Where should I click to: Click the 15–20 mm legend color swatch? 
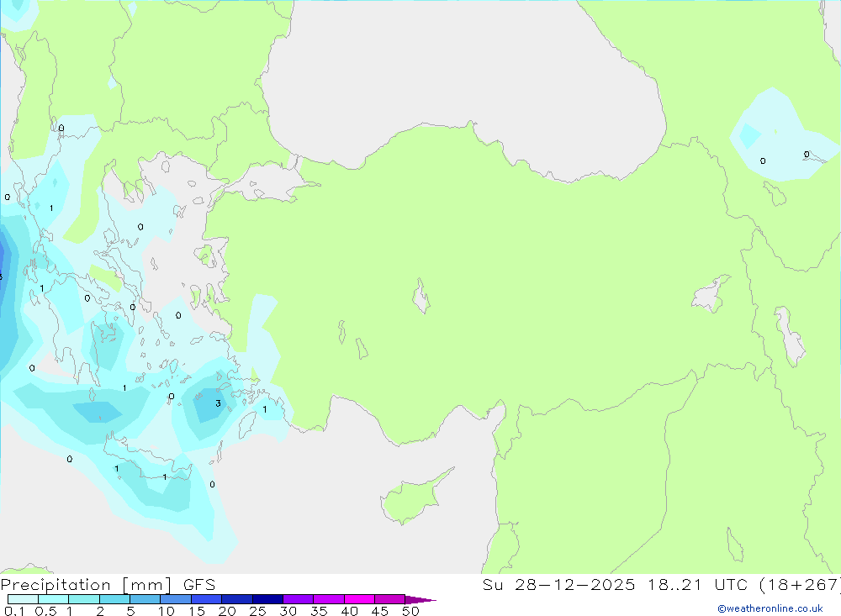207,599
